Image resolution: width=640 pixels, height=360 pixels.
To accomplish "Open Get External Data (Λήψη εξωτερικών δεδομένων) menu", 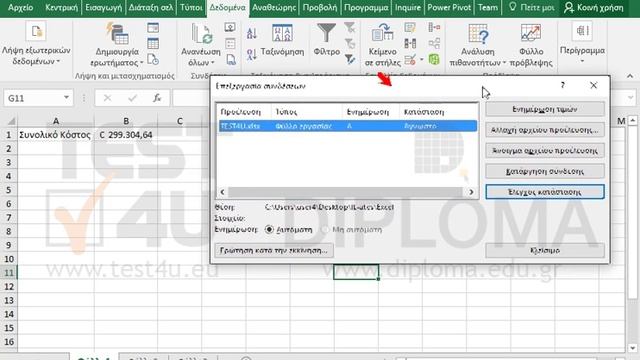I will (x=36, y=44).
